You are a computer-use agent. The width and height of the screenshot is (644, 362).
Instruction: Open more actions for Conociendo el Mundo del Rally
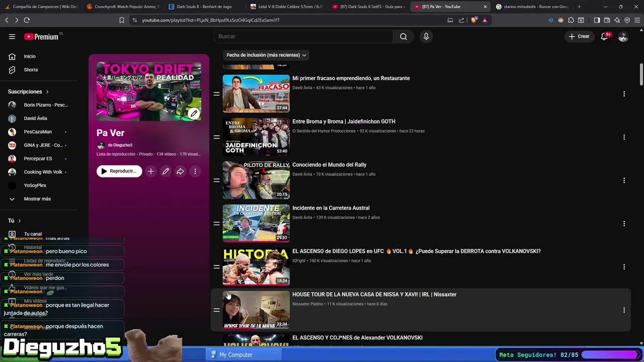624,180
